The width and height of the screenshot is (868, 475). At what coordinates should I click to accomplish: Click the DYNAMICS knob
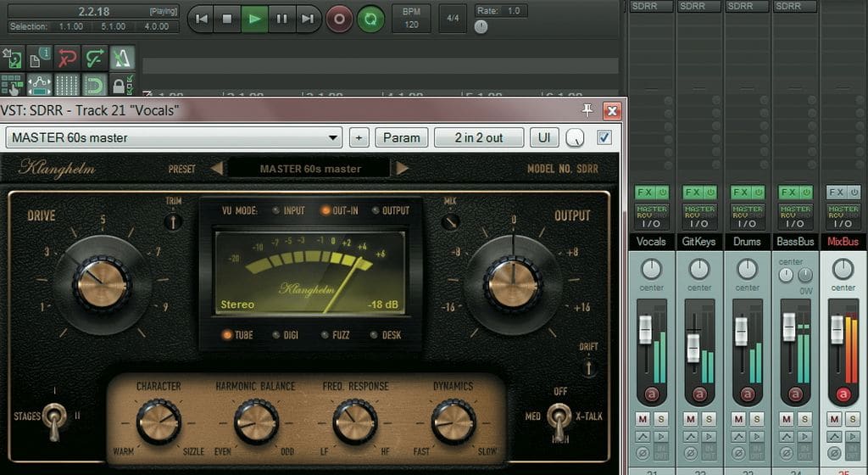(453, 422)
